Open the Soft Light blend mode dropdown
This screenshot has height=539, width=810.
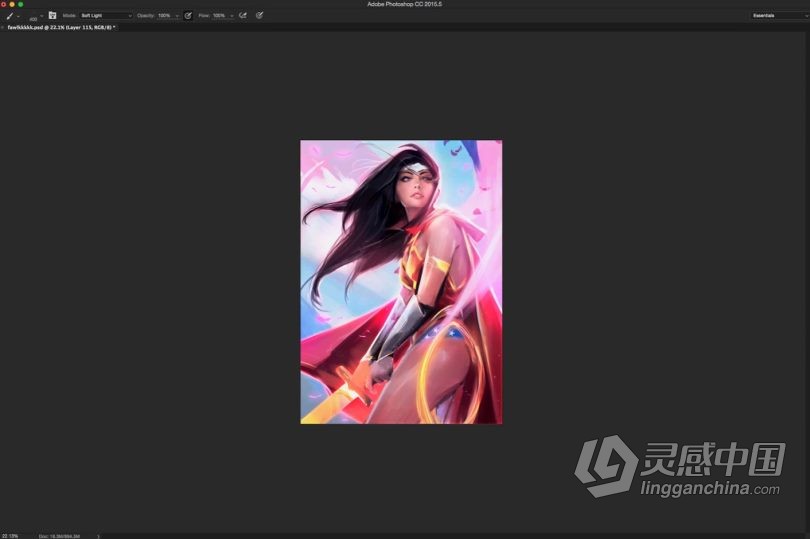click(x=106, y=16)
